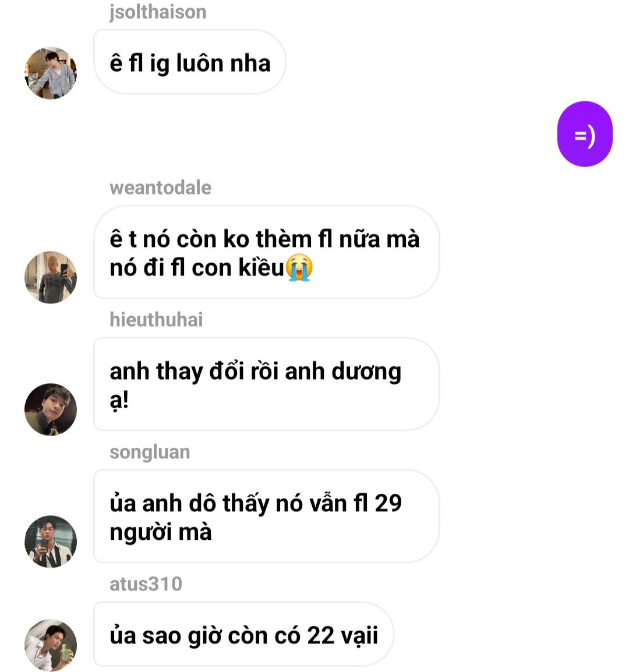Select the message mentioning "con kiều"
Screen dimensions: 629x672
(x=266, y=252)
